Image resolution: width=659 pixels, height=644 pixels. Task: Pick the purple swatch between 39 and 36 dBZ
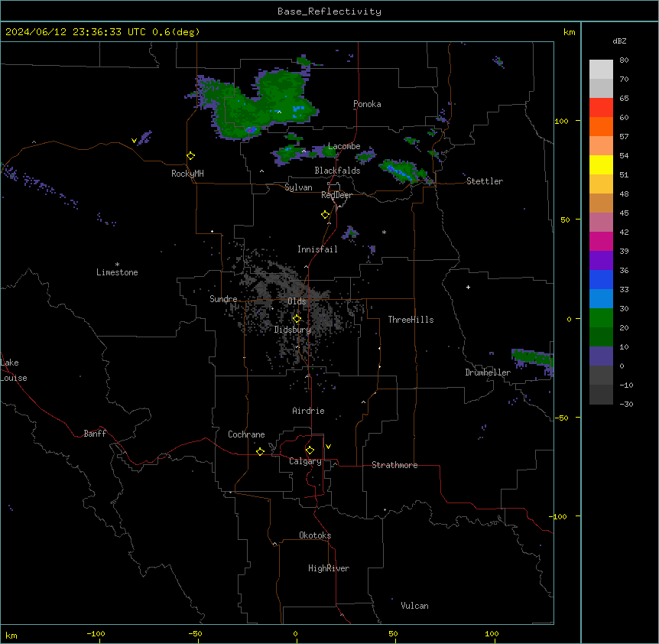[x=601, y=261]
